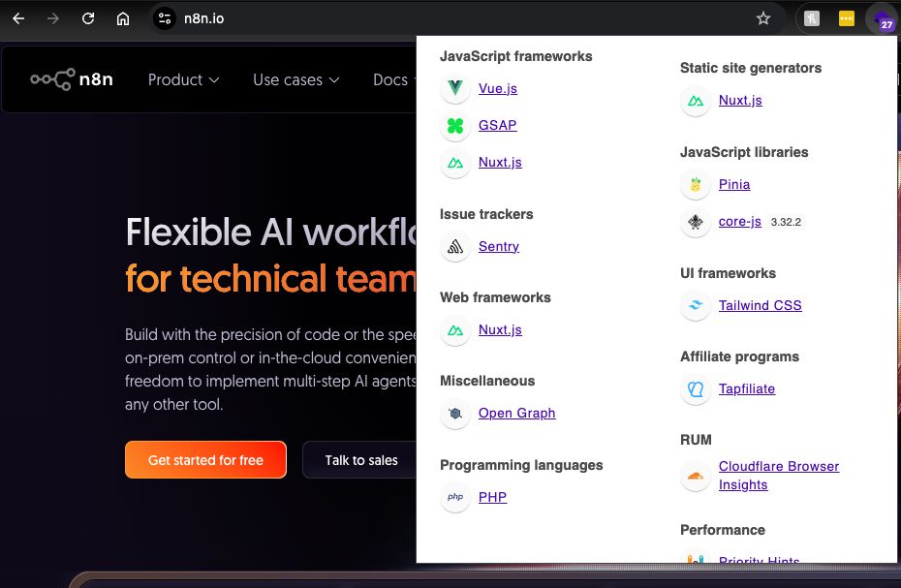Screen dimensions: 901x588
Task: Open the Cloudflare Browser Insights link
Action: 779,476
